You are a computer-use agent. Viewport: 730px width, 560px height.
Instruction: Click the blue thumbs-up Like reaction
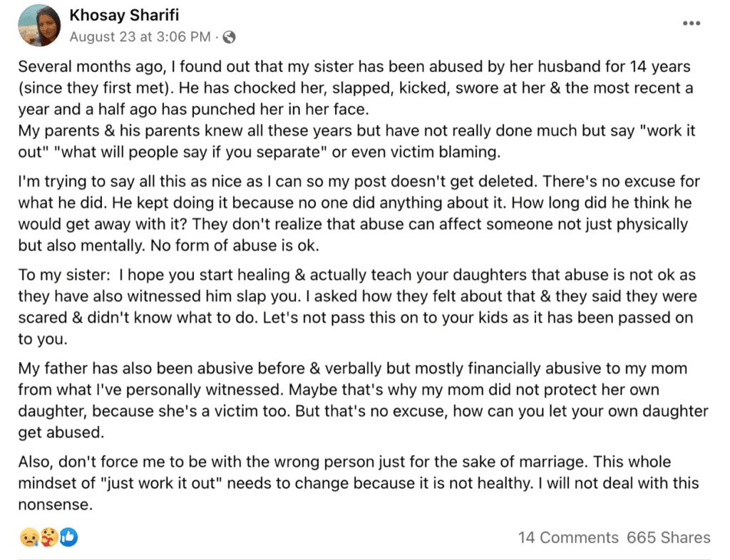coord(69,536)
